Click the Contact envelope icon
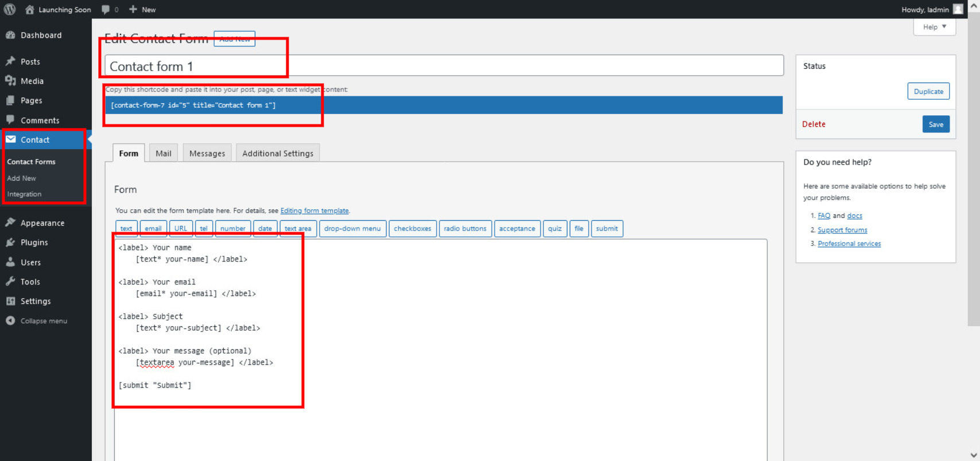The height and width of the screenshot is (461, 980). [11, 139]
